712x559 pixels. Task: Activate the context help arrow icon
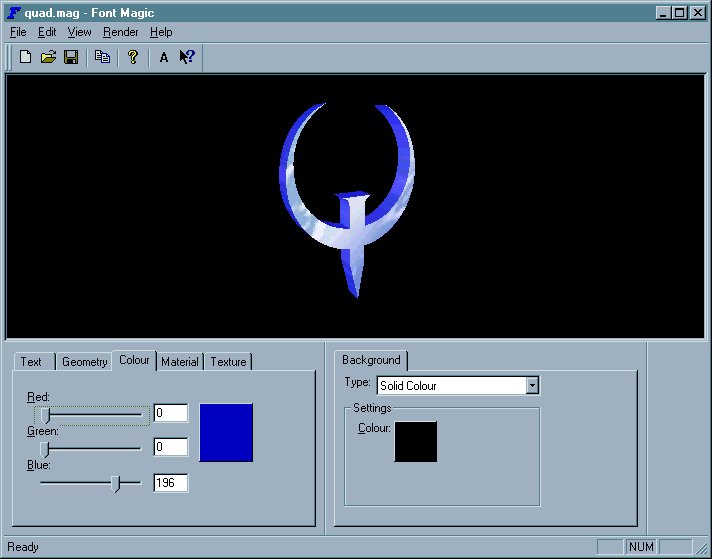[x=187, y=57]
